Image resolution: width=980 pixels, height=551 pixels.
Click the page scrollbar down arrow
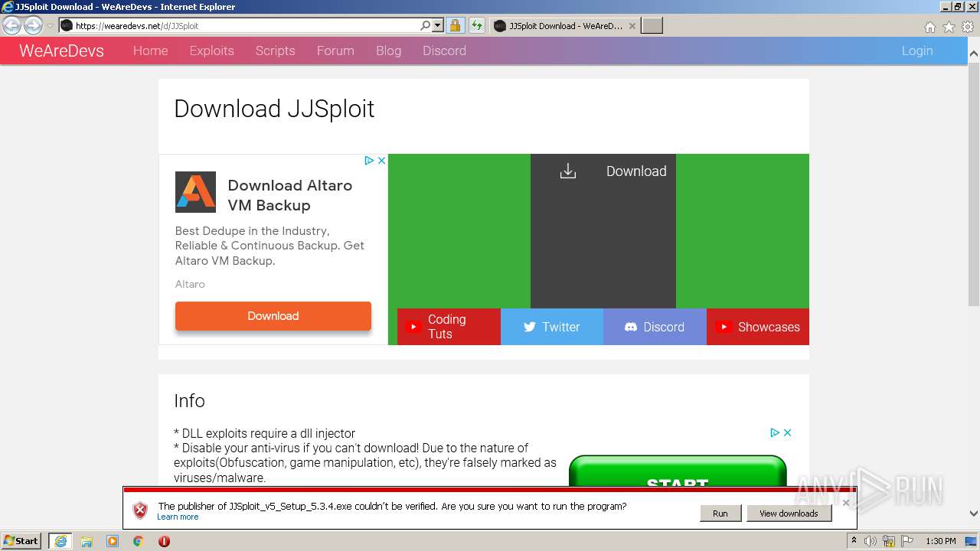pyautogui.click(x=974, y=514)
